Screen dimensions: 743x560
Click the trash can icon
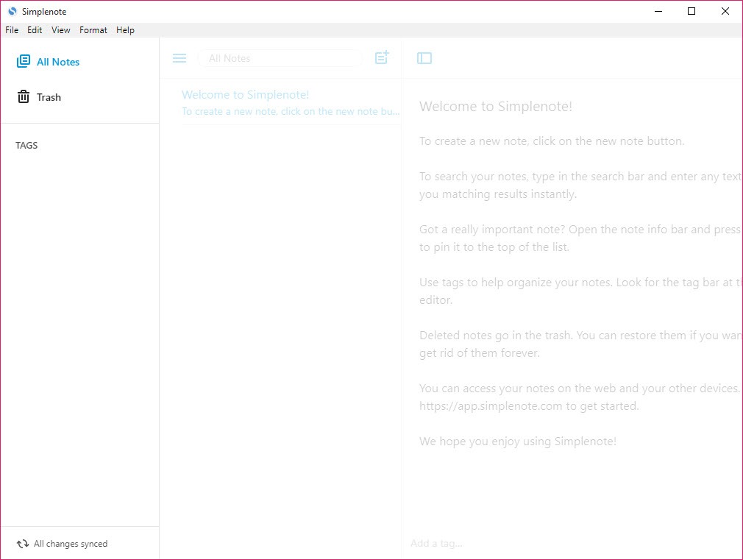(24, 96)
